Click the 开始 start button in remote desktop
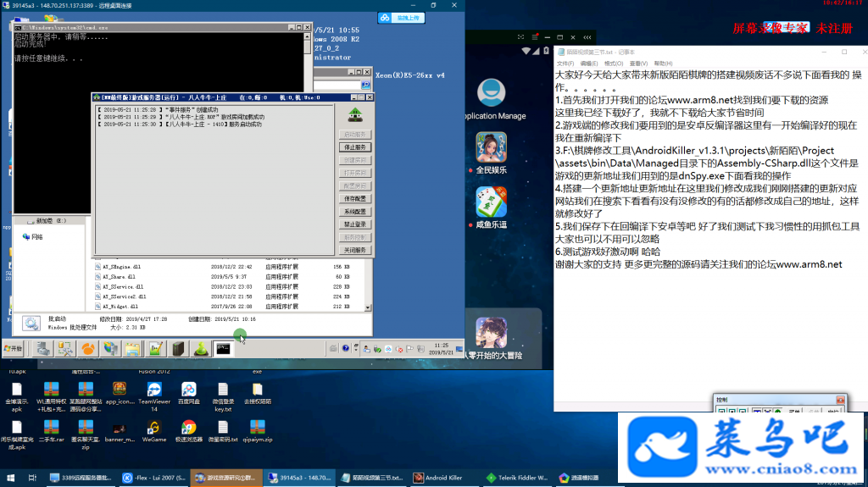868x487 pixels. (13, 349)
